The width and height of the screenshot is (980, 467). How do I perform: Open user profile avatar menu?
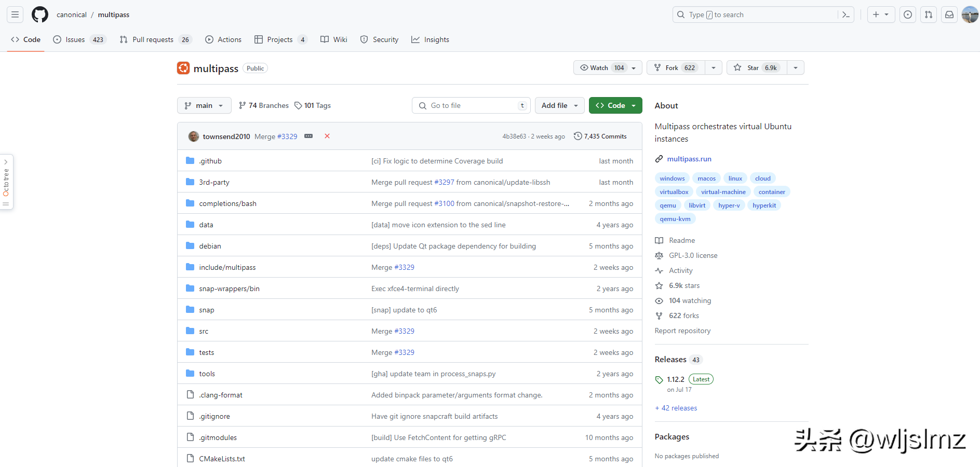click(x=970, y=15)
